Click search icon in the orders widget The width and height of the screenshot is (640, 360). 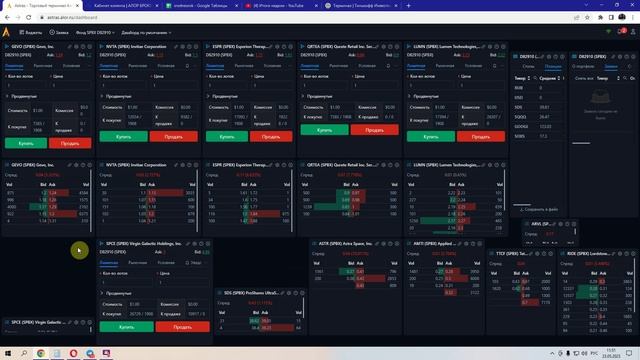pyautogui.click(x=625, y=78)
